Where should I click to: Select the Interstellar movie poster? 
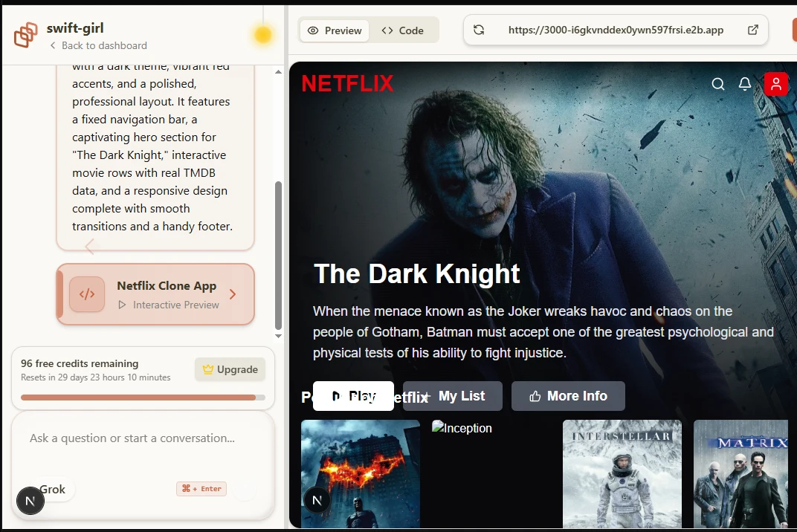[622, 474]
